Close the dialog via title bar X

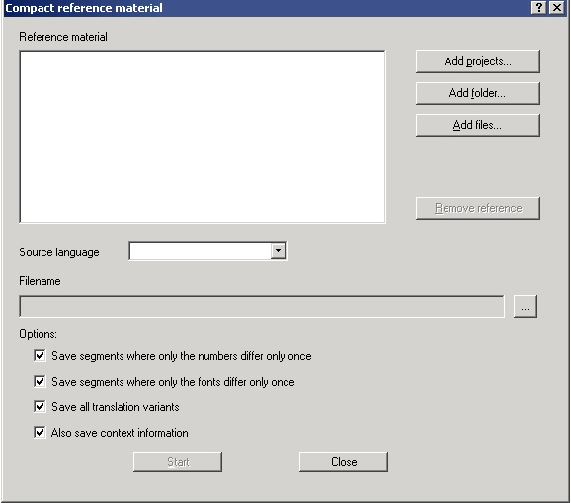[557, 7]
